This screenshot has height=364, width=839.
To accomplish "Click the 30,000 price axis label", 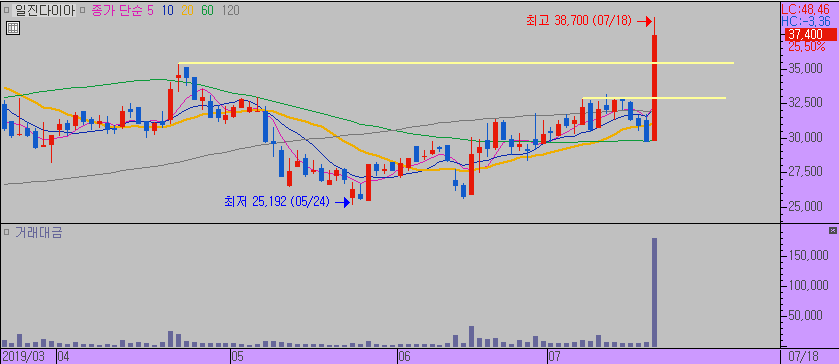I will 805,137.
